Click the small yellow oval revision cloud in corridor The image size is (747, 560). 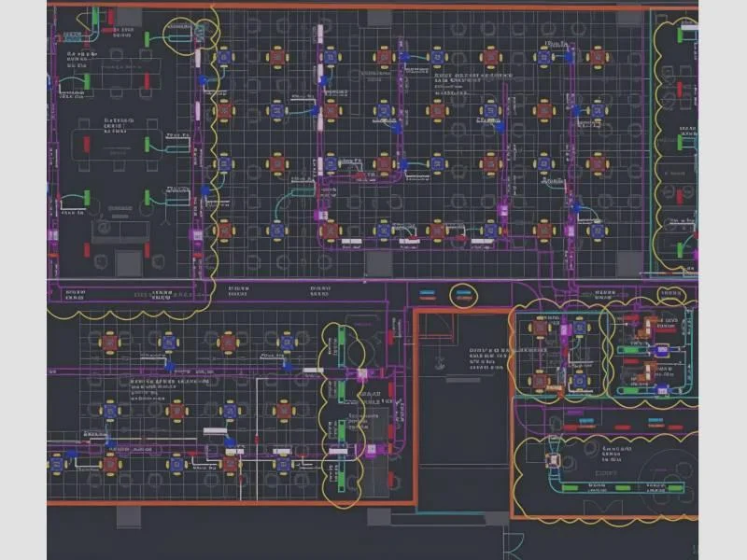tap(462, 296)
